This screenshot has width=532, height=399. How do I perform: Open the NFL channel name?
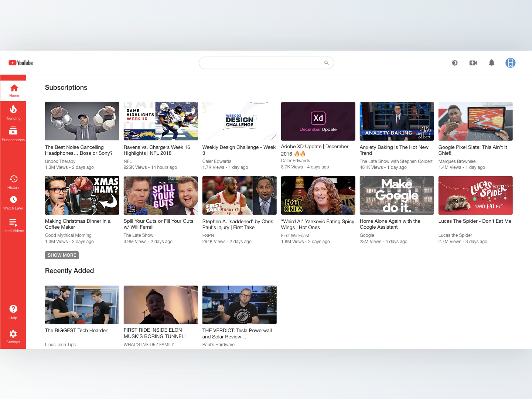click(128, 161)
